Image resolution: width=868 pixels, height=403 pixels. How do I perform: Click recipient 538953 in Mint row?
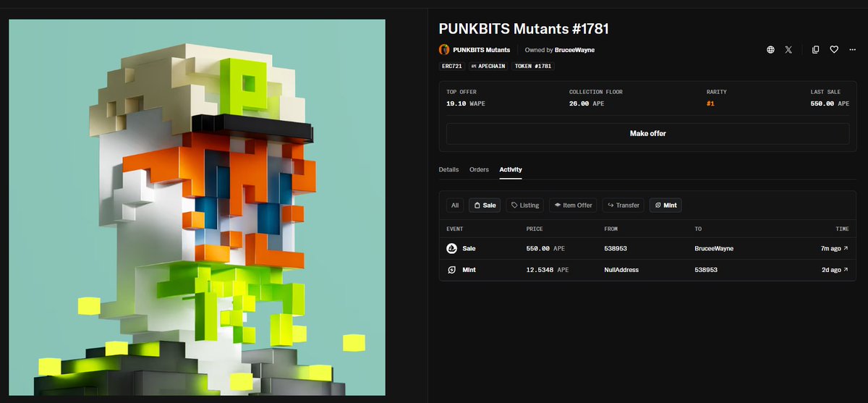click(x=706, y=270)
